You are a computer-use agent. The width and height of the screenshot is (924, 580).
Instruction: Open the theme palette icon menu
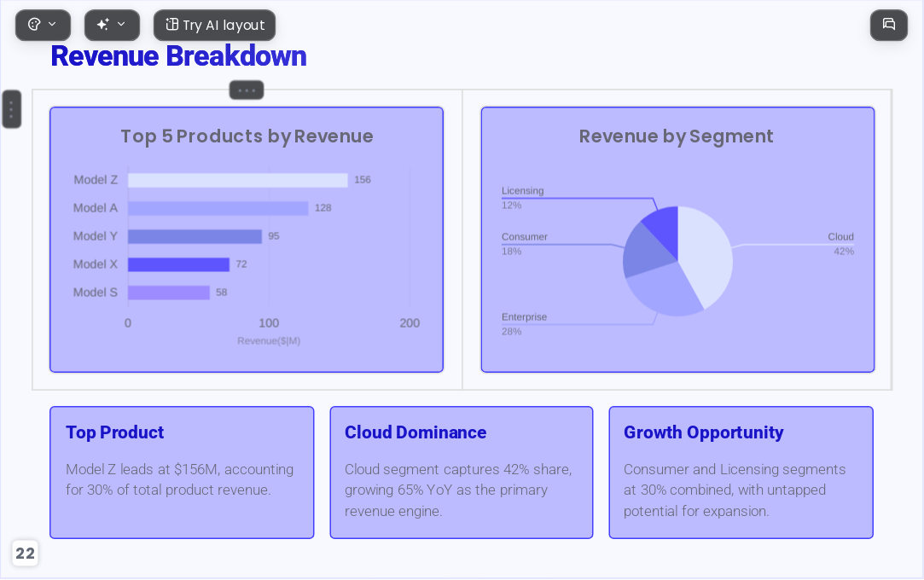click(34, 25)
